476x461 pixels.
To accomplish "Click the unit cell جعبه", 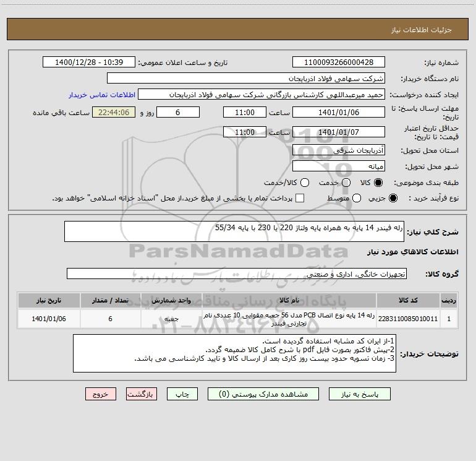I will 171,319.
